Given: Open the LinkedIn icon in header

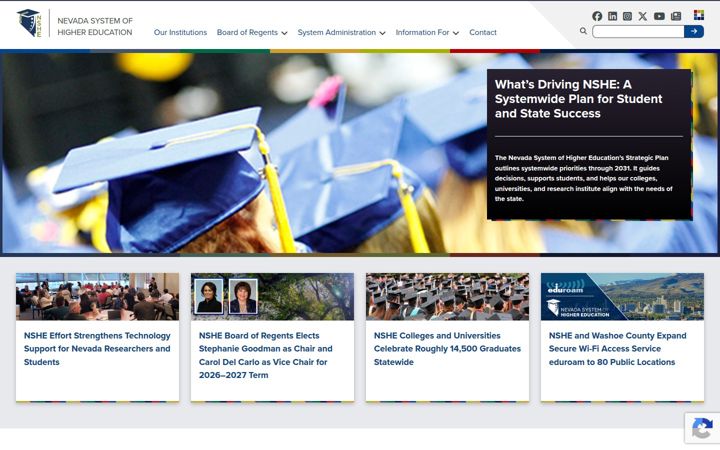Looking at the screenshot, I should 613,16.
